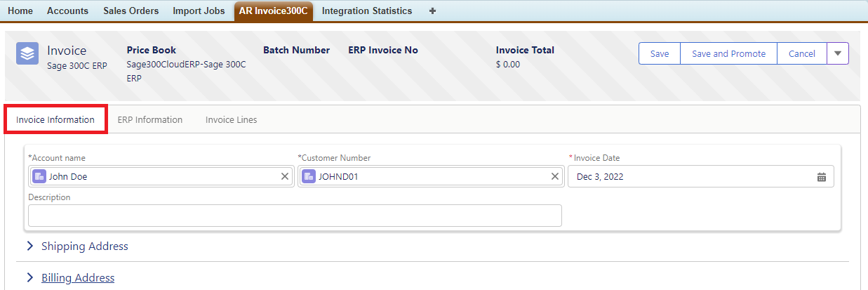Click the Shipping Address heading text
Image resolution: width=868 pixels, height=290 pixels.
(x=85, y=246)
